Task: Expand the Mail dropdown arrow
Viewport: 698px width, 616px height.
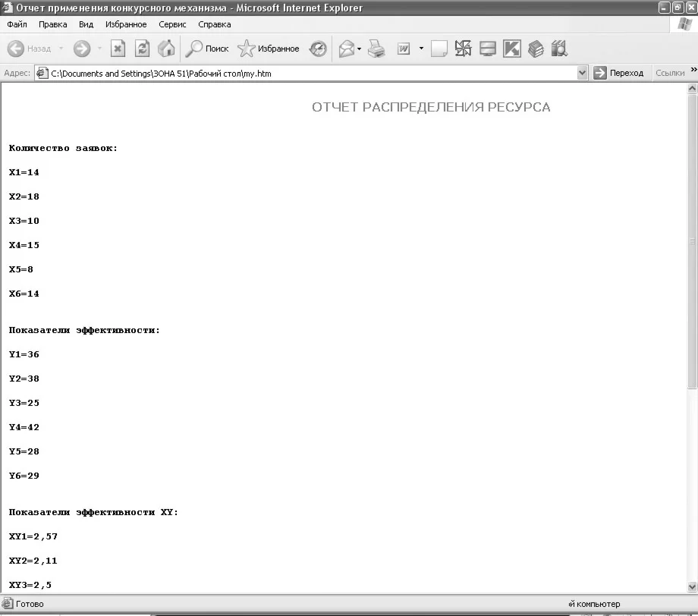Action: tap(359, 49)
